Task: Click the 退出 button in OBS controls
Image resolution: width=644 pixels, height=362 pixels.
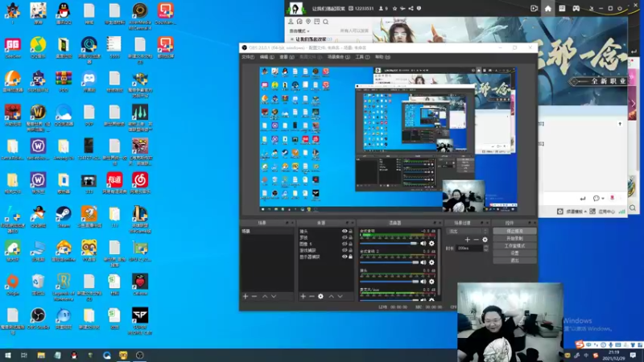Action: point(514,261)
